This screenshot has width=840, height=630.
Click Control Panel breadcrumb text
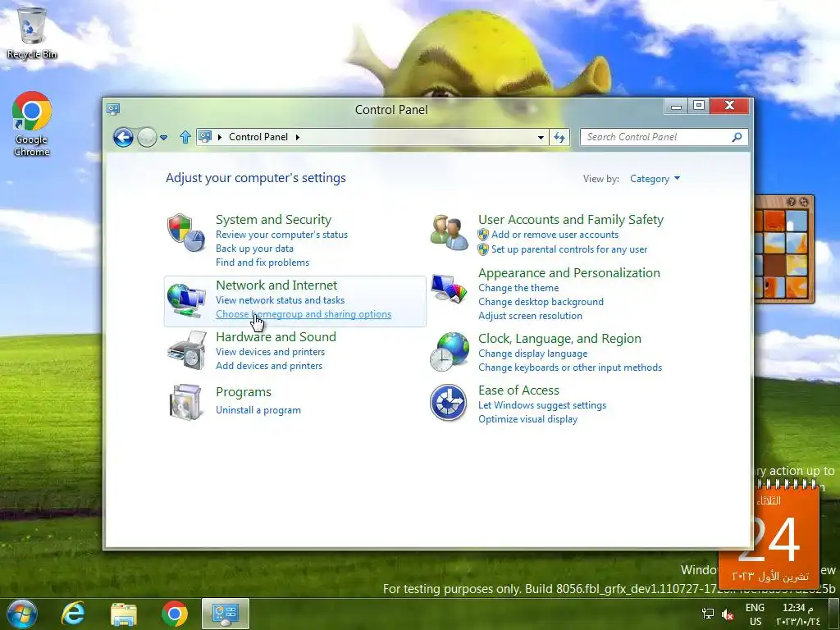pos(258,137)
